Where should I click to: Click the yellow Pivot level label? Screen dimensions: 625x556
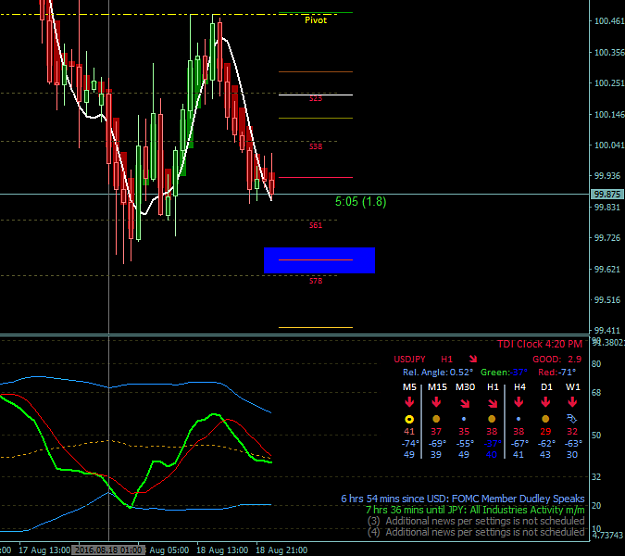tap(316, 20)
